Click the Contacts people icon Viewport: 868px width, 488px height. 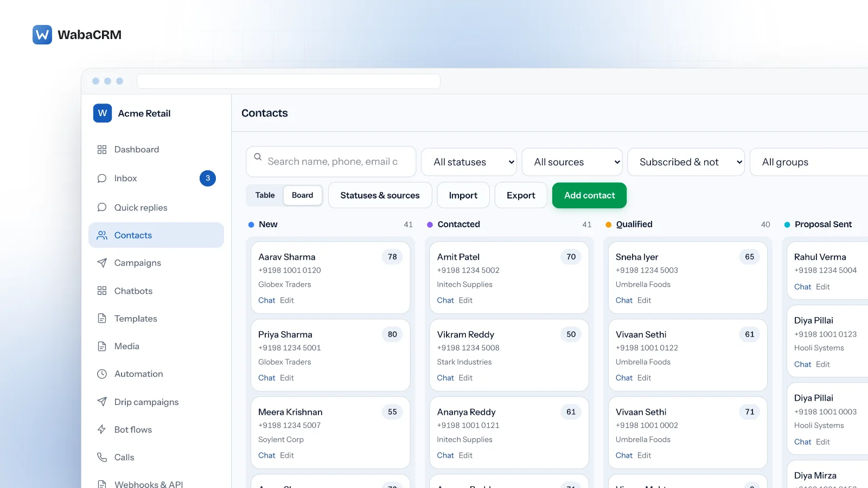click(x=102, y=235)
